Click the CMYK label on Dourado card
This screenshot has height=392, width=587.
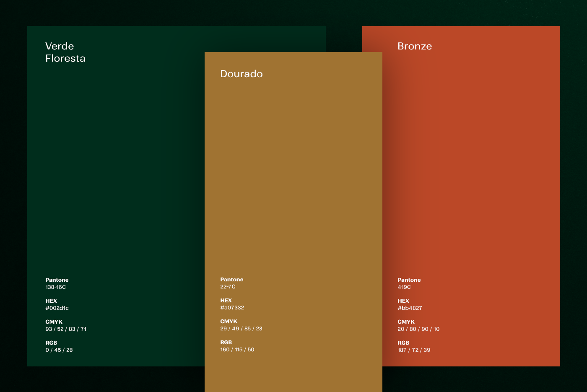point(229,322)
